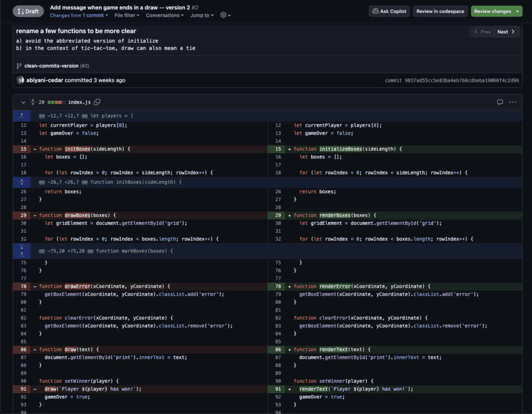Click the Ask Copilot button
532x414 pixels.
389,11
